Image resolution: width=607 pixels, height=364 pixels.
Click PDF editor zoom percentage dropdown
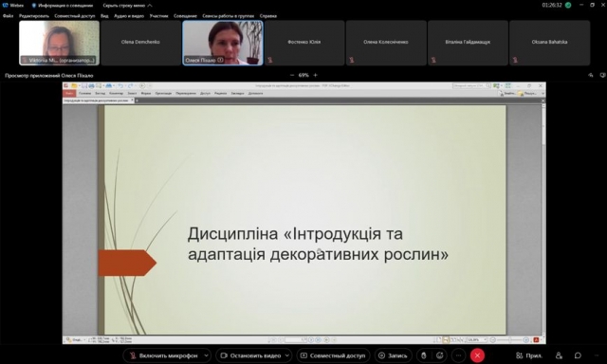pyautogui.click(x=477, y=340)
